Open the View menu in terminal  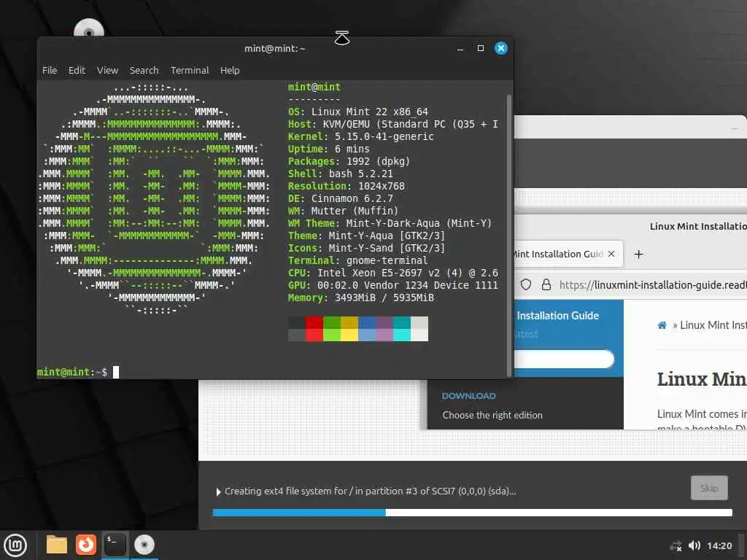coord(108,71)
